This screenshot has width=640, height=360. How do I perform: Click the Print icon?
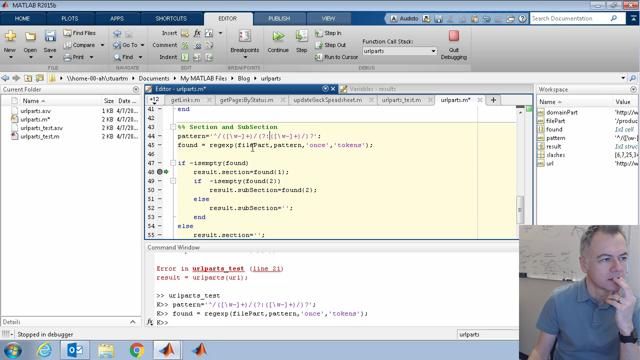[x=68, y=57]
